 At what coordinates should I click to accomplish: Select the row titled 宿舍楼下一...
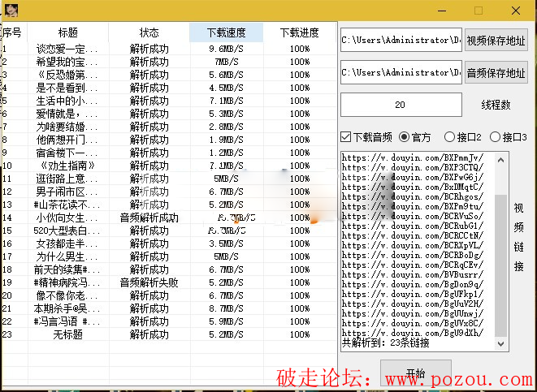pos(170,153)
